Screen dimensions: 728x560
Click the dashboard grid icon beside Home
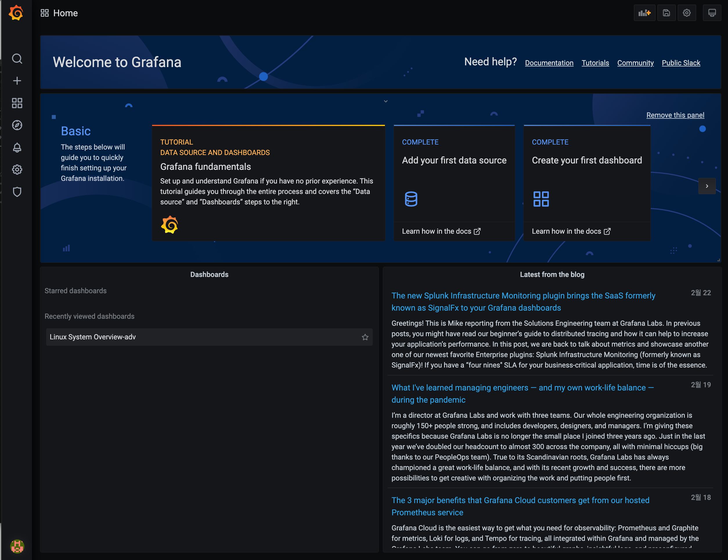point(45,13)
